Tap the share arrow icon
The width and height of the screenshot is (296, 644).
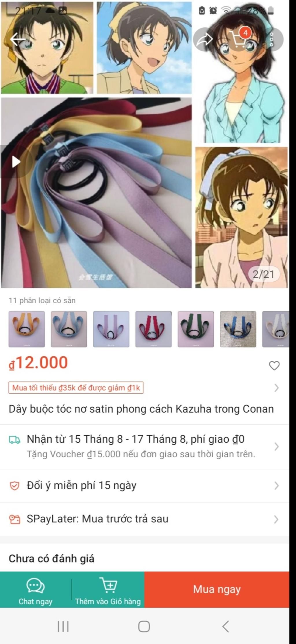pos(205,40)
